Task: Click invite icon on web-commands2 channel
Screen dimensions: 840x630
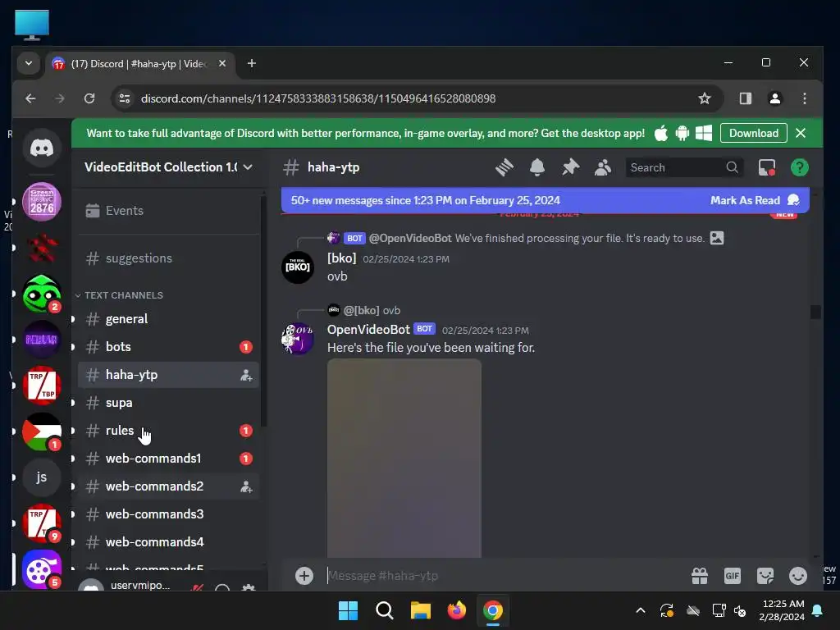Action: (246, 486)
